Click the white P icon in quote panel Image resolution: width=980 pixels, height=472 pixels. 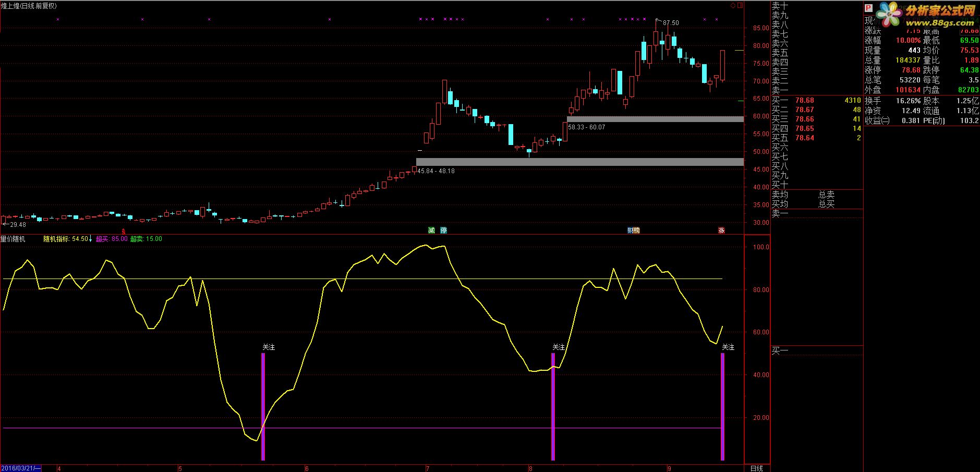tap(868, 8)
